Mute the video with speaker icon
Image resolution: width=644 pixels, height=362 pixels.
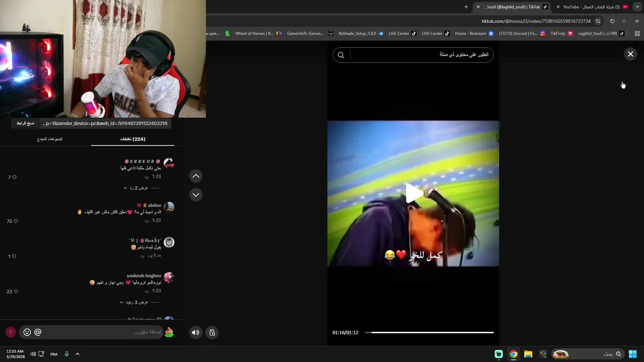(195, 332)
